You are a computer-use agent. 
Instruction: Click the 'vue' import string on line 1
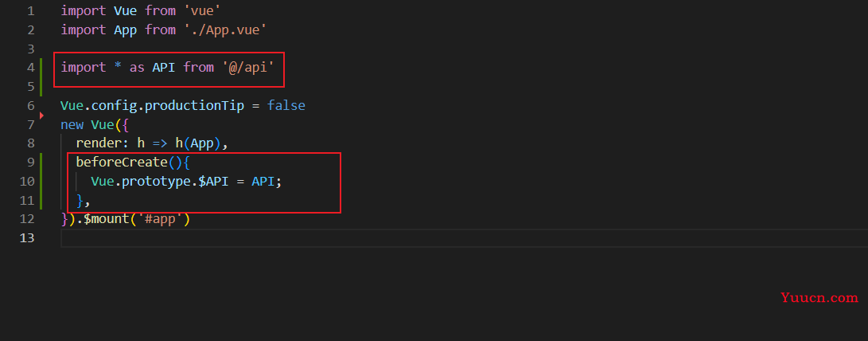pos(202,10)
